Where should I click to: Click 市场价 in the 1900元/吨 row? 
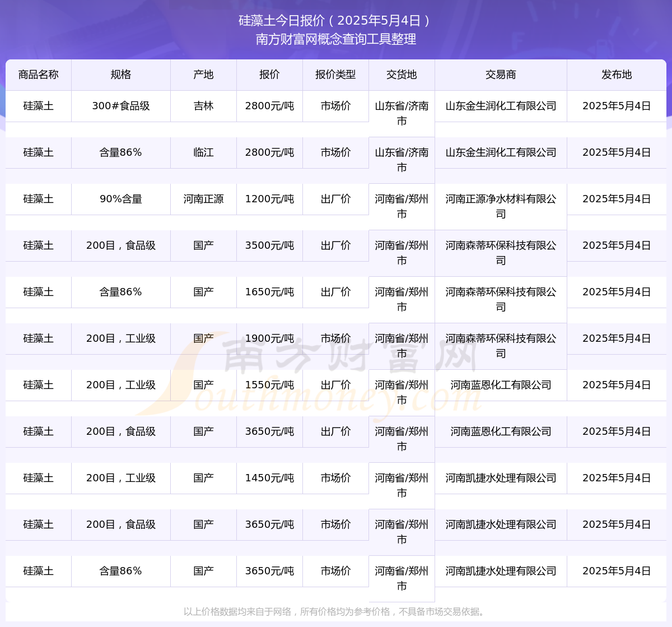pos(336,338)
